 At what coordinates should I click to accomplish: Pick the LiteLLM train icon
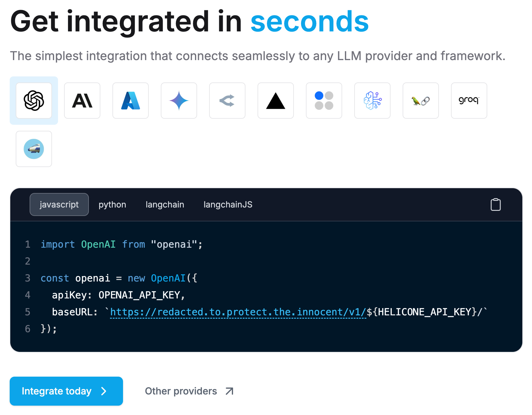(34, 149)
